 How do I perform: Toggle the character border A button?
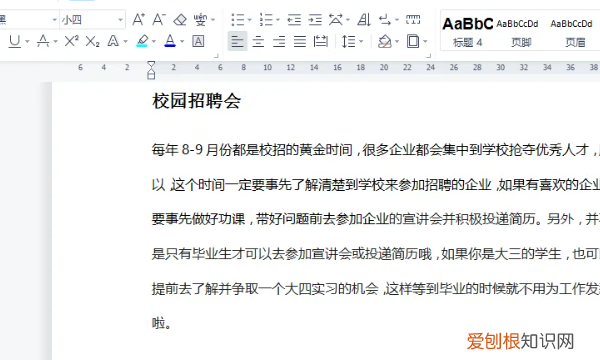pyautogui.click(x=198, y=41)
